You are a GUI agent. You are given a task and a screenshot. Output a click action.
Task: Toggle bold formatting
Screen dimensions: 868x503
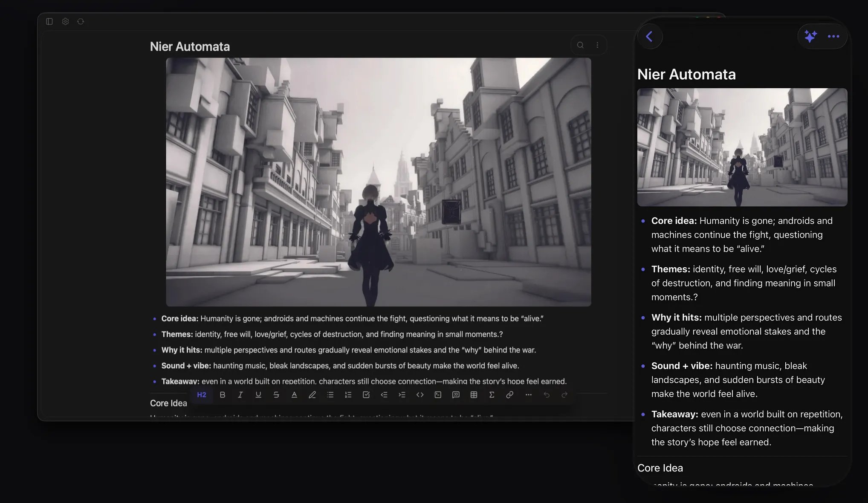pyautogui.click(x=223, y=395)
